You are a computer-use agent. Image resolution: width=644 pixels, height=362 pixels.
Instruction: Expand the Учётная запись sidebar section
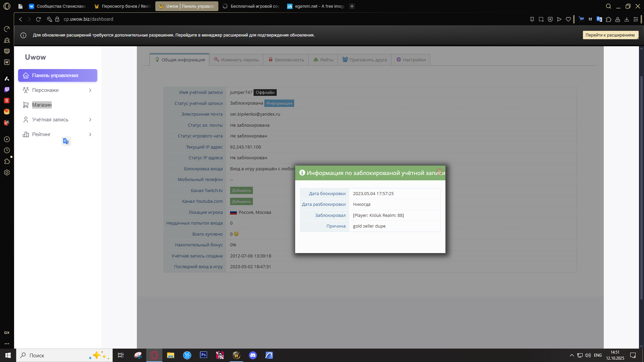coord(90,120)
